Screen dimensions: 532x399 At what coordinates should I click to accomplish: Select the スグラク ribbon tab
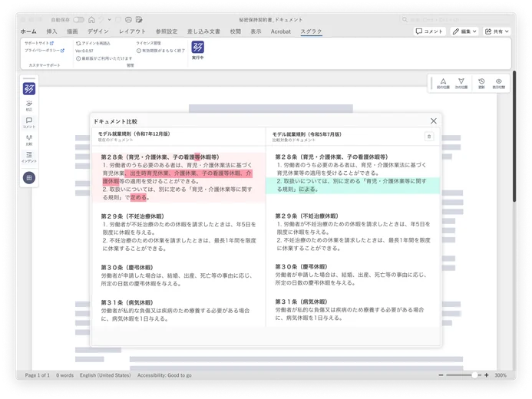[311, 31]
